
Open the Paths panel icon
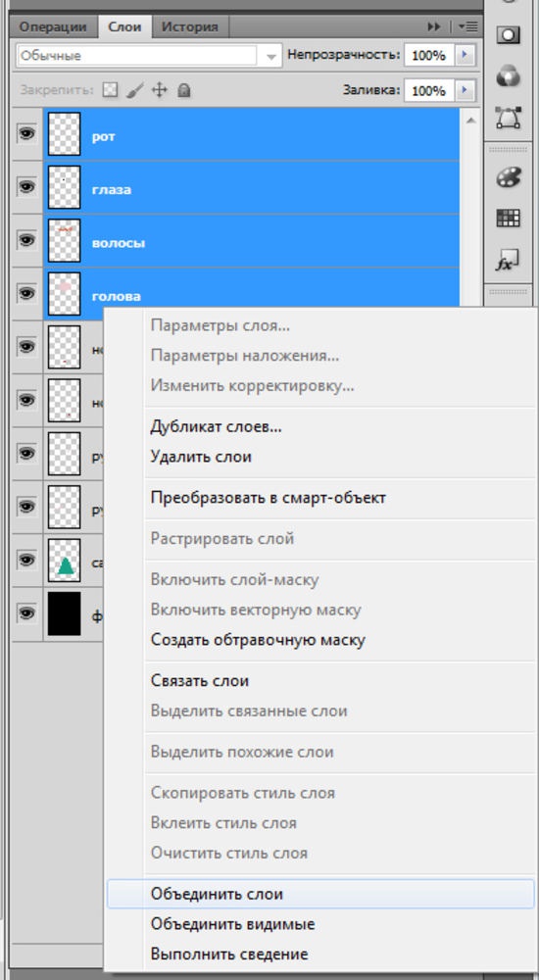[509, 118]
